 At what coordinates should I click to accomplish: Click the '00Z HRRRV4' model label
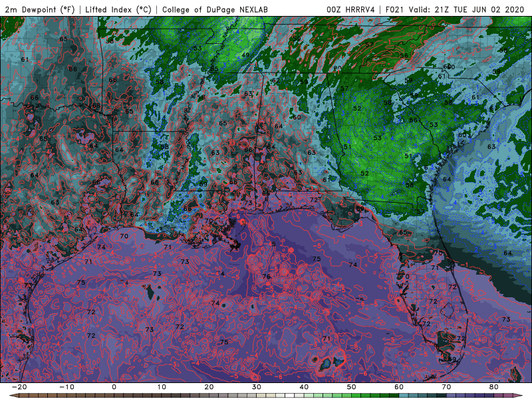click(350, 9)
